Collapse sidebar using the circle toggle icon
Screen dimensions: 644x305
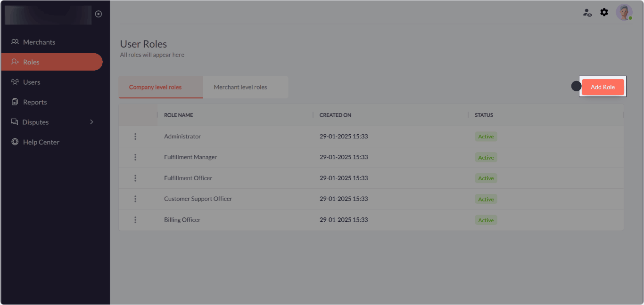tap(99, 14)
